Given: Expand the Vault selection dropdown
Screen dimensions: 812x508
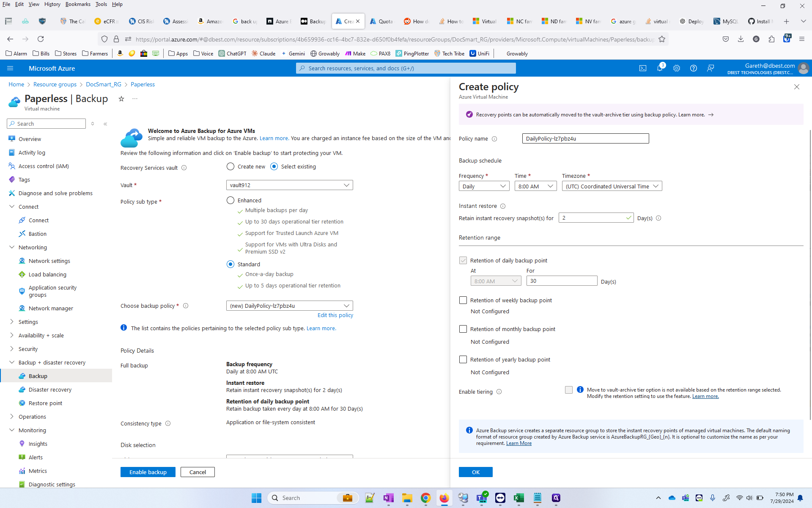Looking at the screenshot, I should [x=289, y=185].
